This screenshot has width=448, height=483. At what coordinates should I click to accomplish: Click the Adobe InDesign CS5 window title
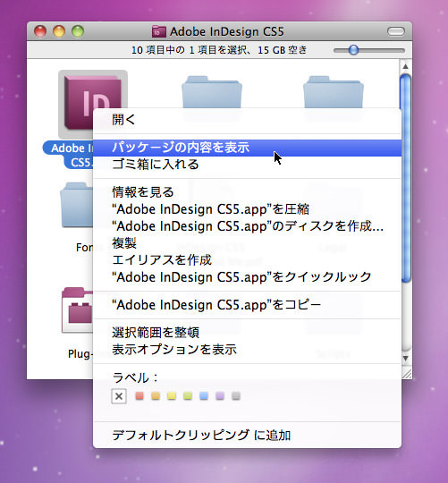[226, 31]
